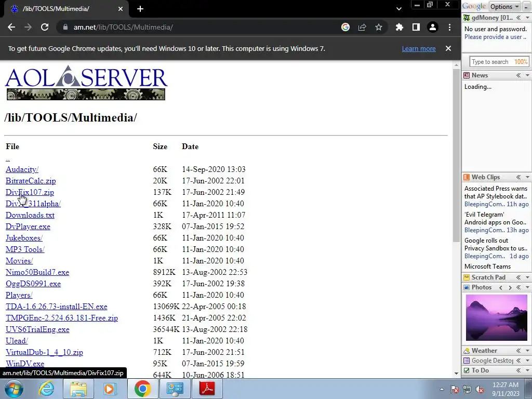The width and height of the screenshot is (532, 399).
Task: Reload the am.net page
Action: tap(45, 27)
